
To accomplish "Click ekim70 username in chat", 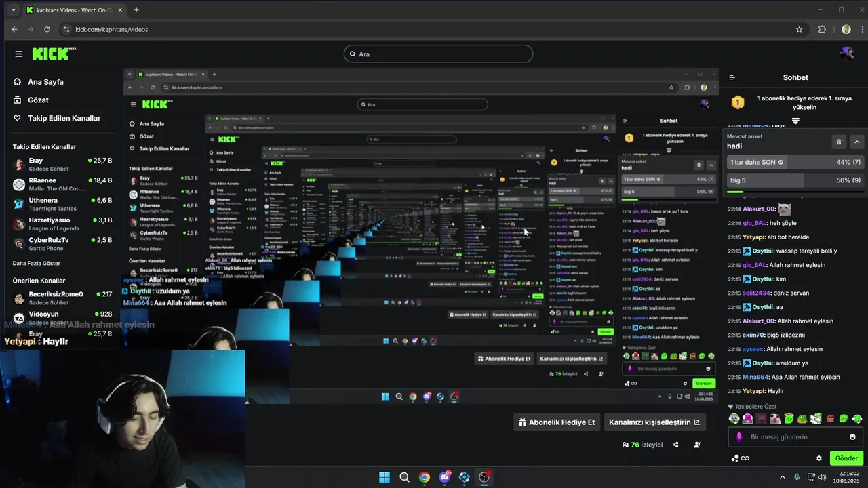I will point(753,335).
